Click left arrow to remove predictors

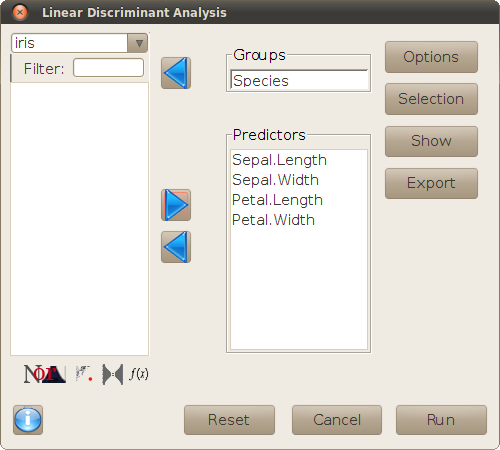[176, 247]
